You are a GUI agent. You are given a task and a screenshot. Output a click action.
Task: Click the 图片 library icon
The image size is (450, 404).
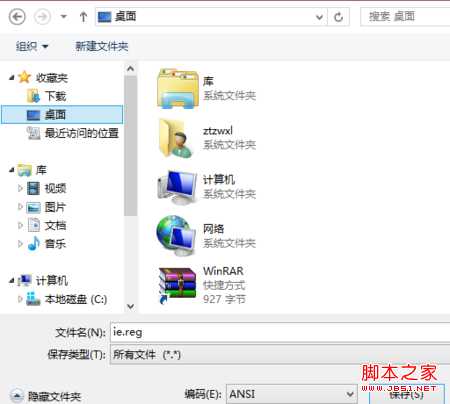34,207
